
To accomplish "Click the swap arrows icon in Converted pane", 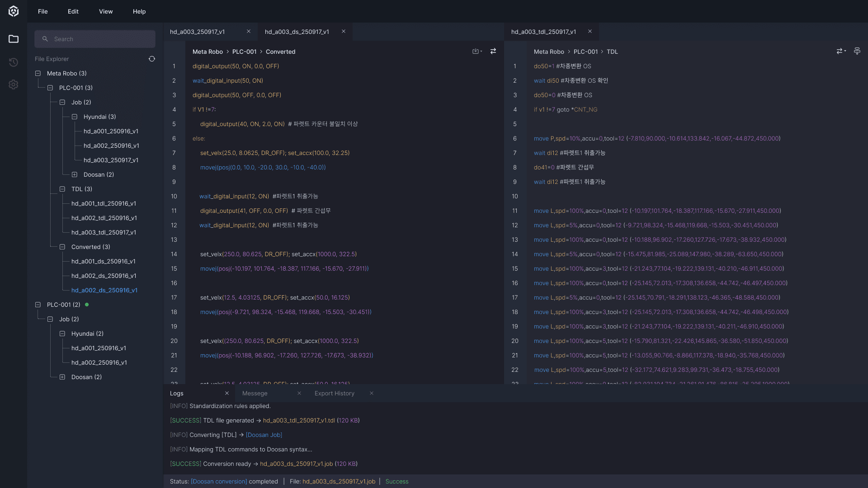I will tap(493, 51).
